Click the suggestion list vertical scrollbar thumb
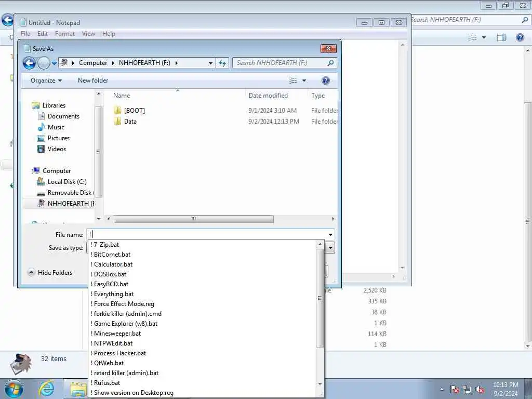Image resolution: width=532 pixels, height=399 pixels. [x=320, y=298]
